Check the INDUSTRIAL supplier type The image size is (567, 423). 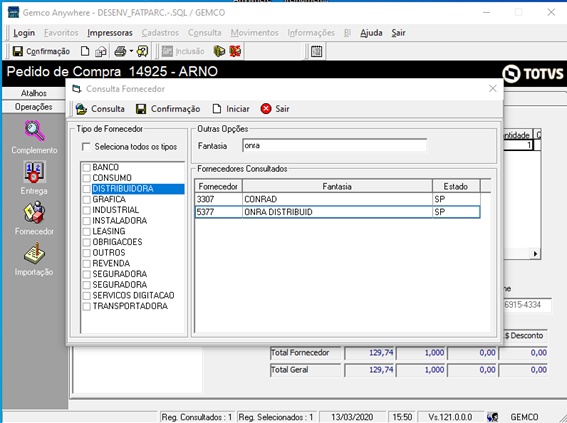86,210
